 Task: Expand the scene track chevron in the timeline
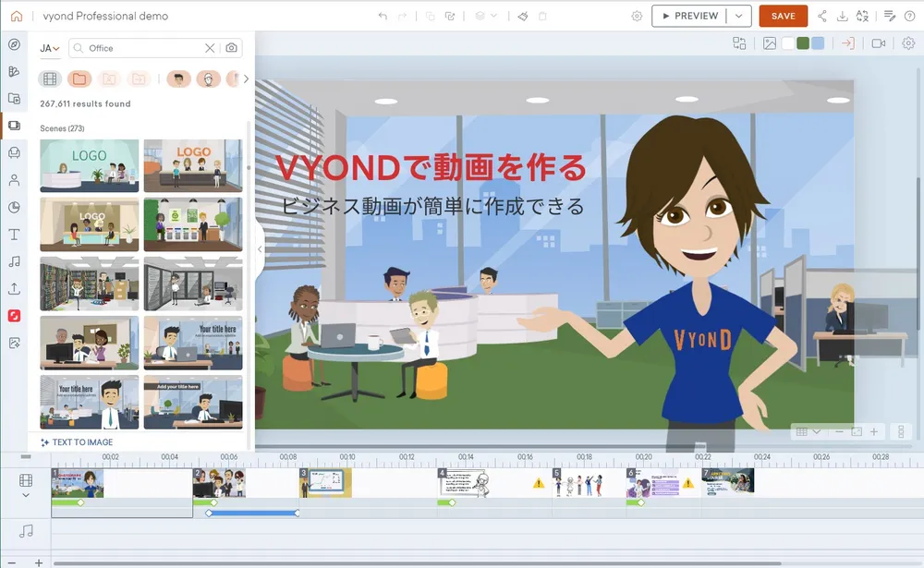26,495
